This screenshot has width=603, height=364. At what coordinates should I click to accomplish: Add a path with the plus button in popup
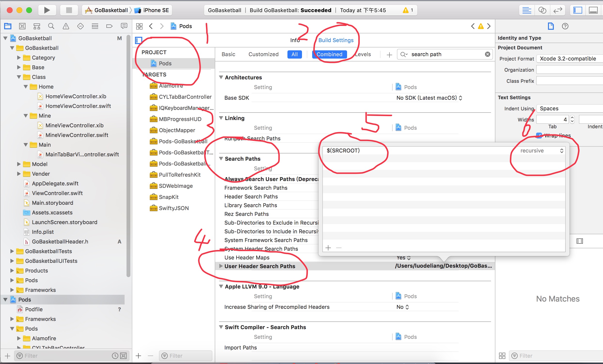pyautogui.click(x=328, y=248)
